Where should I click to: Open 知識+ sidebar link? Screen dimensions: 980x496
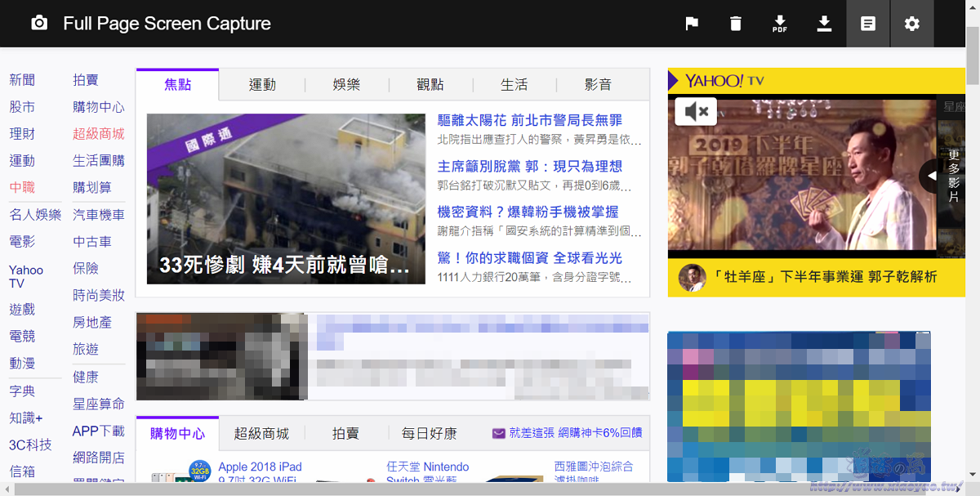pos(26,418)
